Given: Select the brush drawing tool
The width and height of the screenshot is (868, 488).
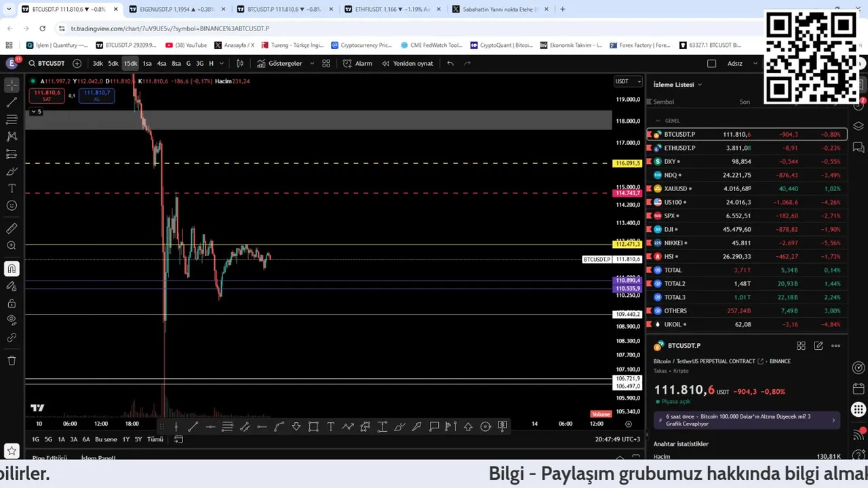Looking at the screenshot, I should (12, 171).
